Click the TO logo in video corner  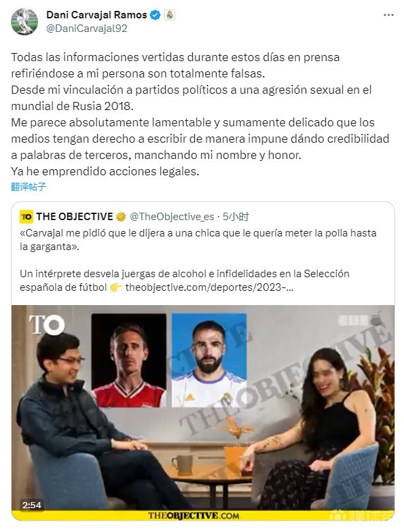pyautogui.click(x=47, y=325)
